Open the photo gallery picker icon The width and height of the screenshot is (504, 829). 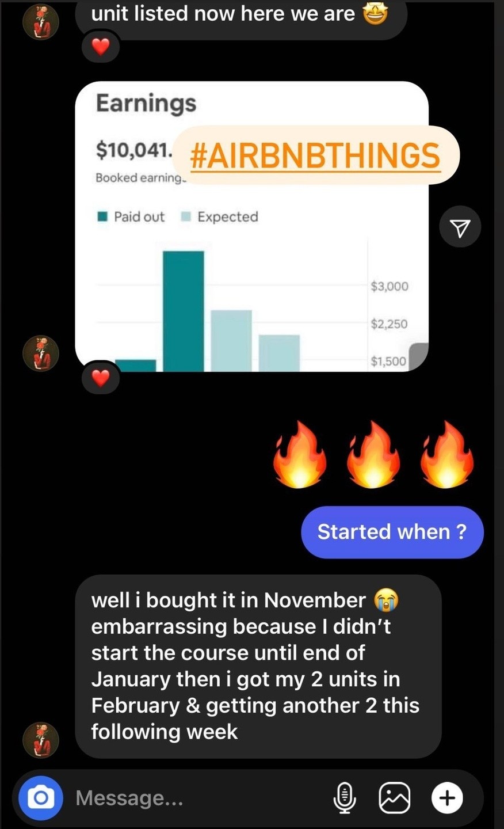pos(395,798)
